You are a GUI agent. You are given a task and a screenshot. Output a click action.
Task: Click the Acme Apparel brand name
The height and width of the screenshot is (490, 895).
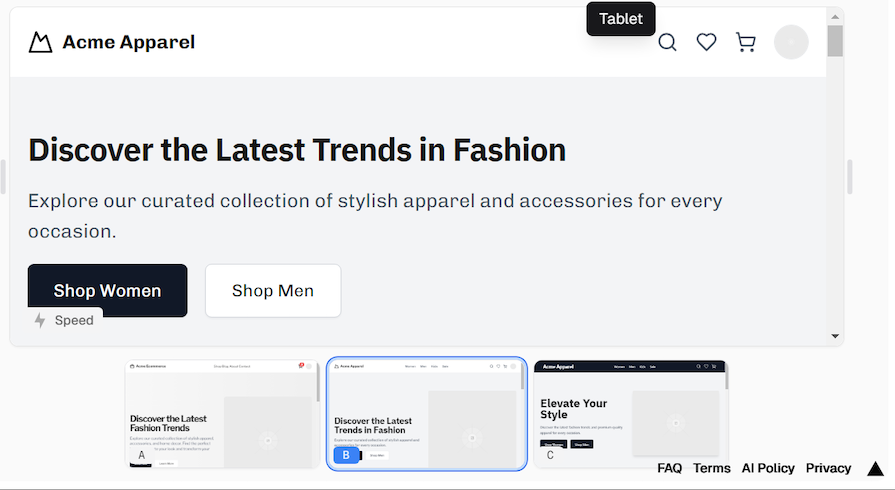coord(128,42)
